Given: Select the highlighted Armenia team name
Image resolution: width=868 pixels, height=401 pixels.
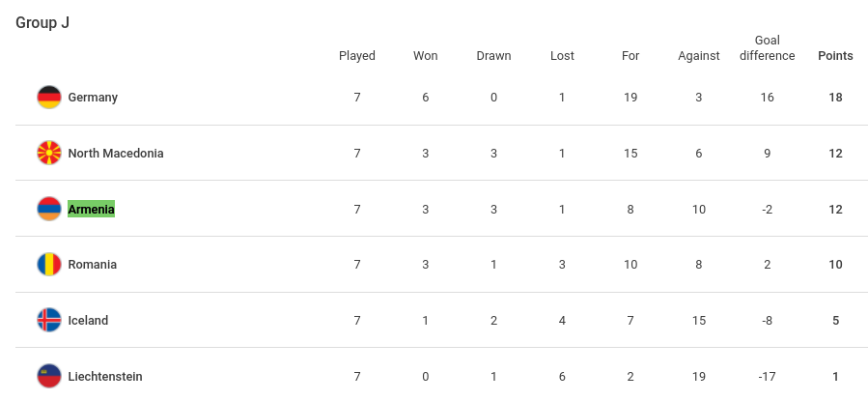Looking at the screenshot, I should 92,209.
